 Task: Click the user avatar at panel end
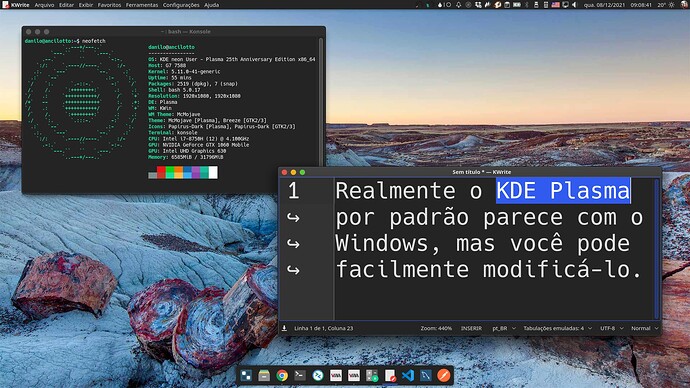pyautogui.click(x=683, y=5)
